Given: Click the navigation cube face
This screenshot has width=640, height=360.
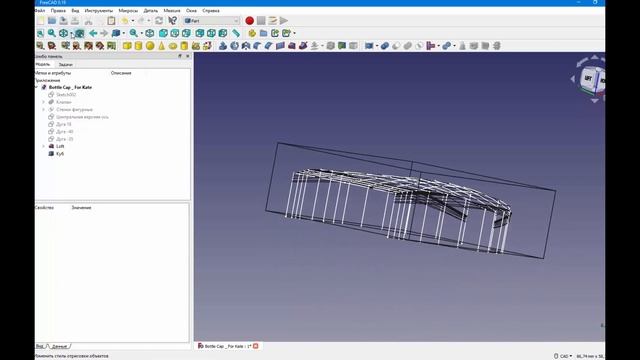Looking at the screenshot, I should [589, 78].
